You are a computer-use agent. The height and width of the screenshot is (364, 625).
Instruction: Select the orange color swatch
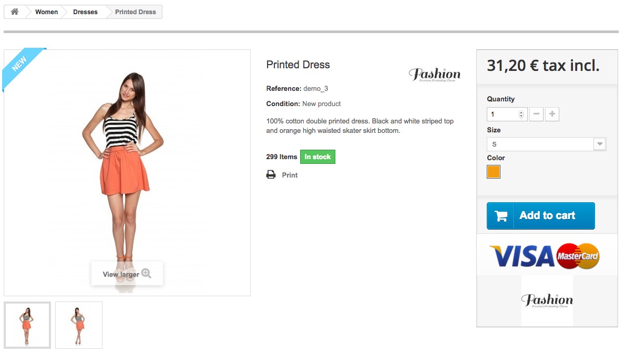[x=493, y=172]
